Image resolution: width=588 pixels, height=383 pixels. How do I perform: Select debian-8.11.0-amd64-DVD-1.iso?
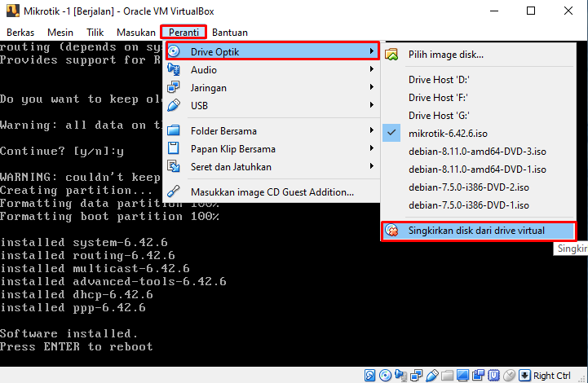coord(477,169)
